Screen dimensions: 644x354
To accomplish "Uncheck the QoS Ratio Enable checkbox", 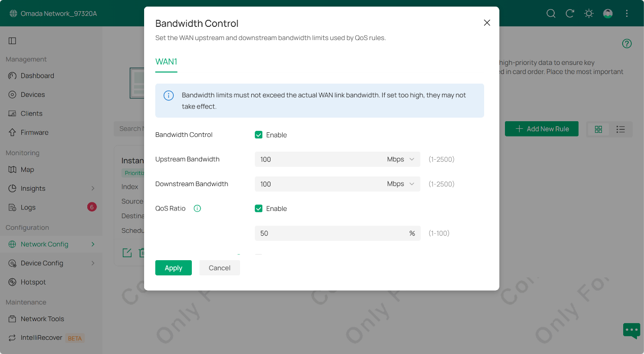I will click(x=258, y=208).
